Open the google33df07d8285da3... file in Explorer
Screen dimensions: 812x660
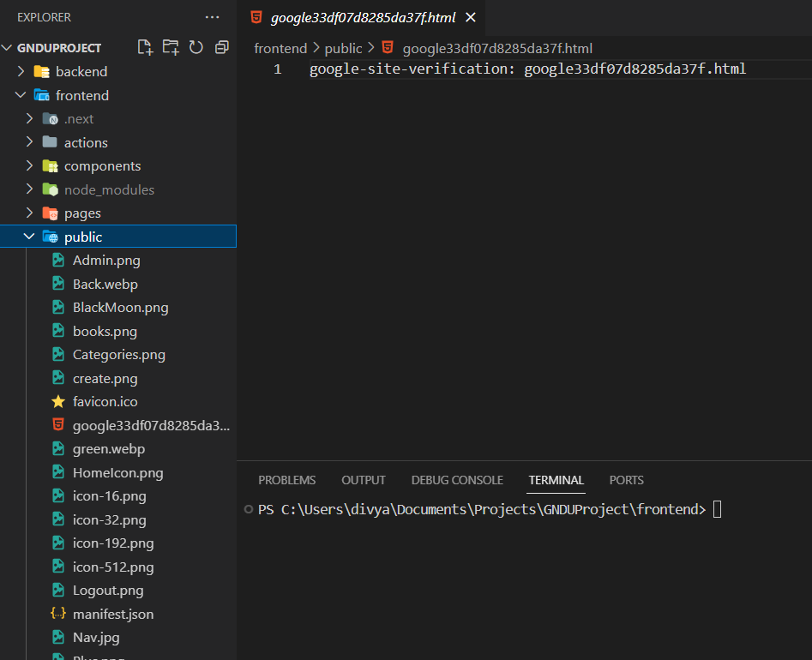[x=151, y=425]
